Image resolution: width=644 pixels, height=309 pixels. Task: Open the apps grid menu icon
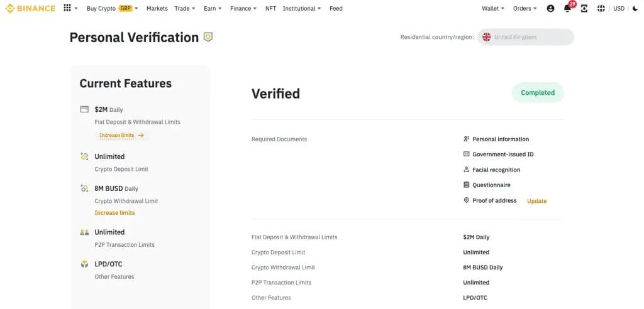tap(67, 8)
